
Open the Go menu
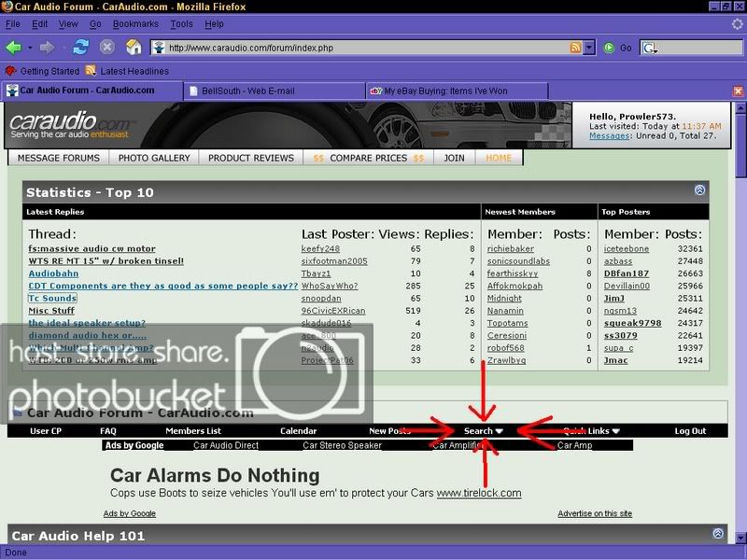[95, 24]
